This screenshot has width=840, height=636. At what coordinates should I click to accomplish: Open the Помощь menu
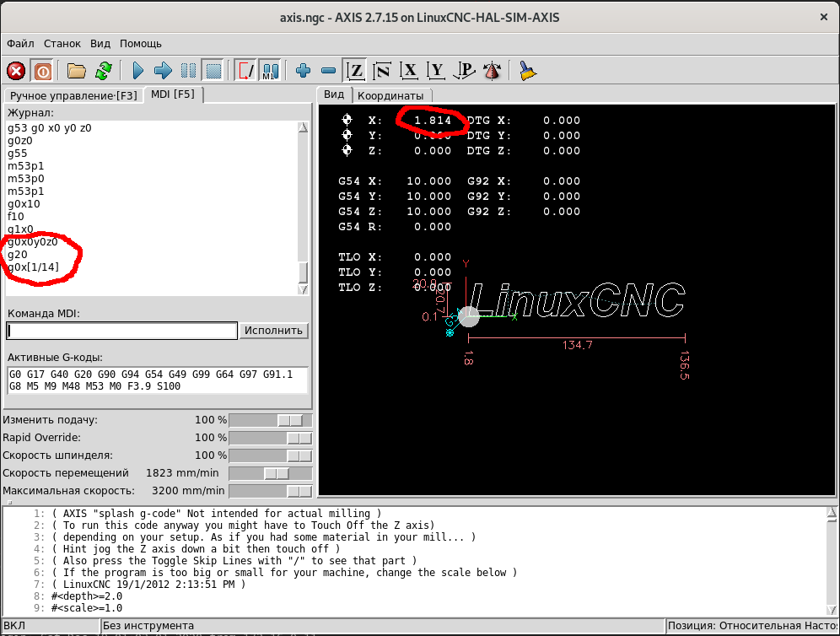point(140,43)
